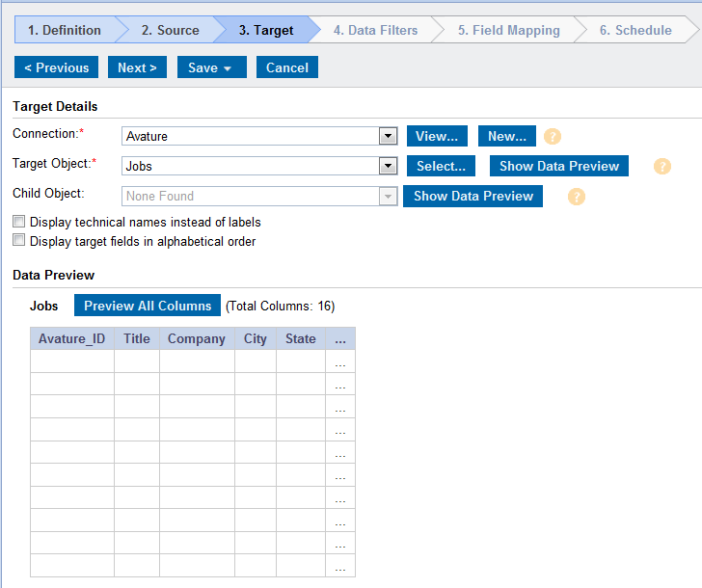Go to the 1. Definition step
The width and height of the screenshot is (702, 588).
(65, 30)
